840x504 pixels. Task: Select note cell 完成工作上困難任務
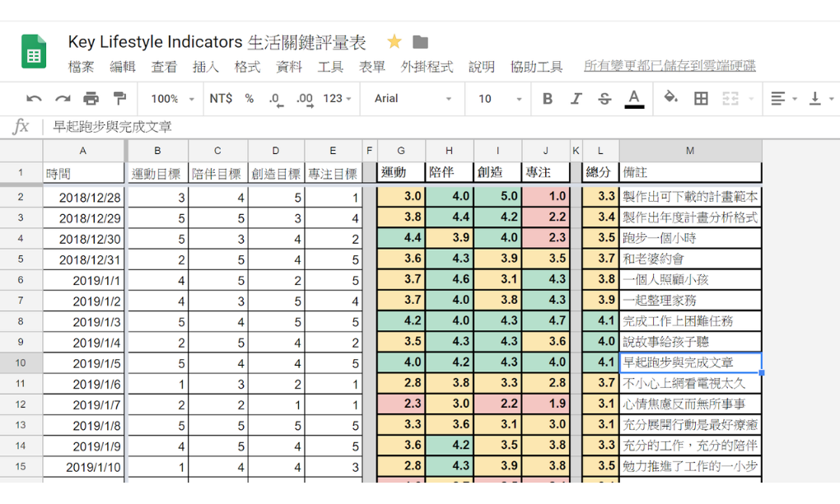pyautogui.click(x=690, y=321)
